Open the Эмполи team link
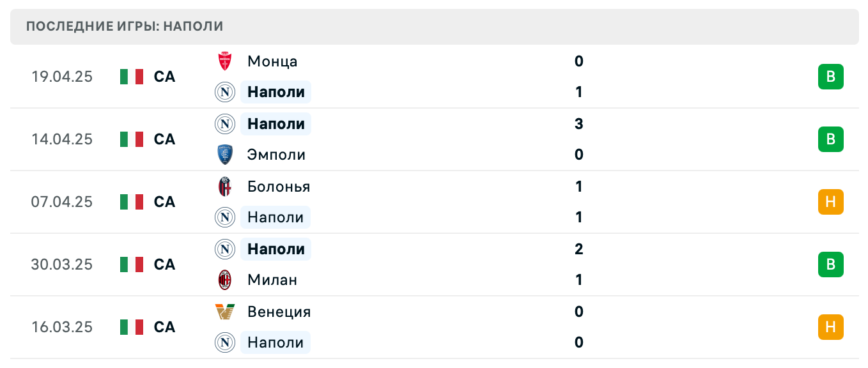The width and height of the screenshot is (868, 368). coord(276,155)
